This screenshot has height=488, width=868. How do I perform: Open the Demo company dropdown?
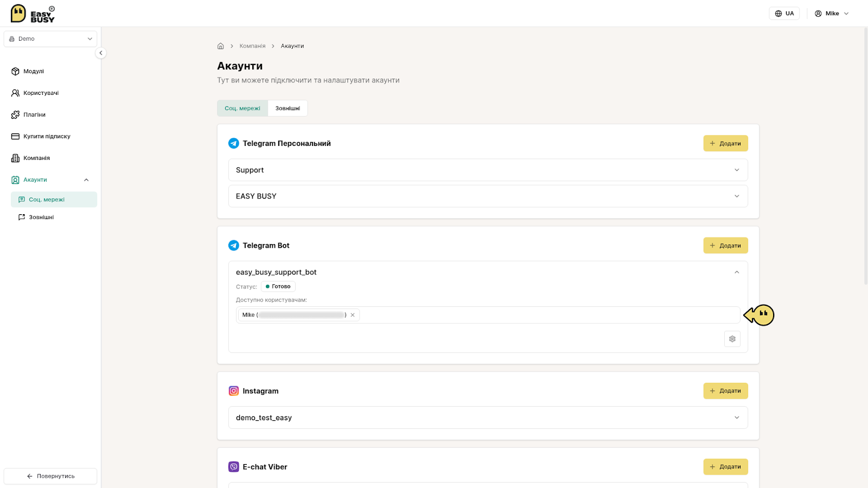50,39
